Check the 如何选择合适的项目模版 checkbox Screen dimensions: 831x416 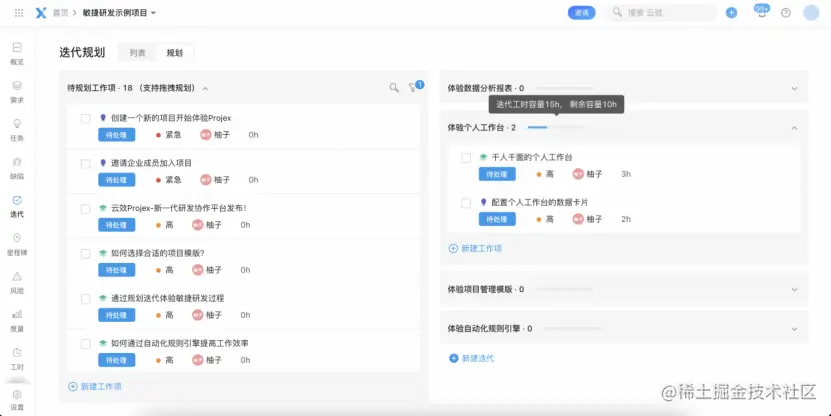(x=85, y=254)
